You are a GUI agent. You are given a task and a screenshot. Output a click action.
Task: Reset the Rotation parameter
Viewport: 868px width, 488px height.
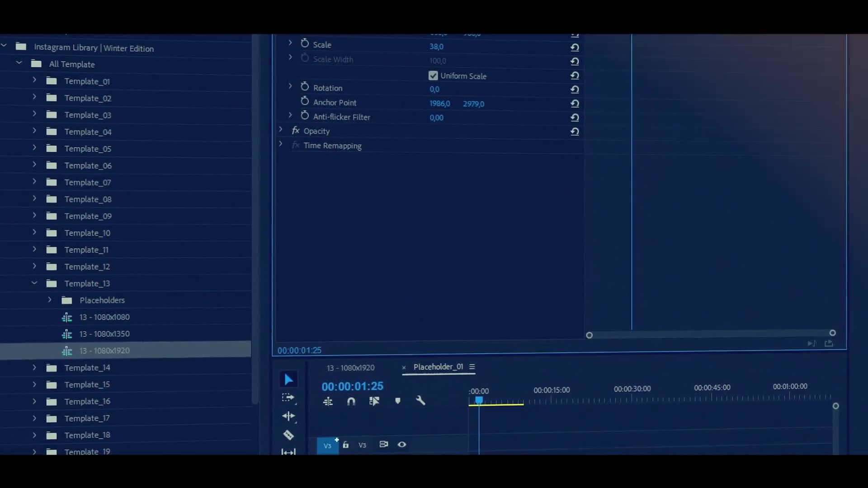tap(575, 89)
